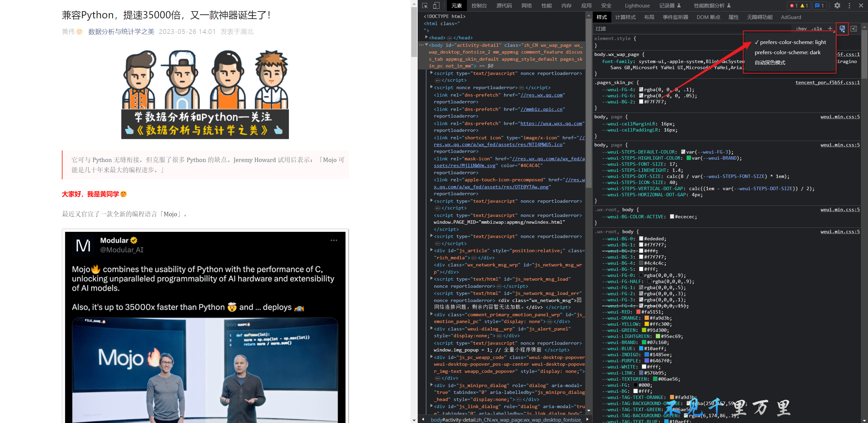Click the inspect element picker icon
This screenshot has width=868, height=423.
point(425,5)
